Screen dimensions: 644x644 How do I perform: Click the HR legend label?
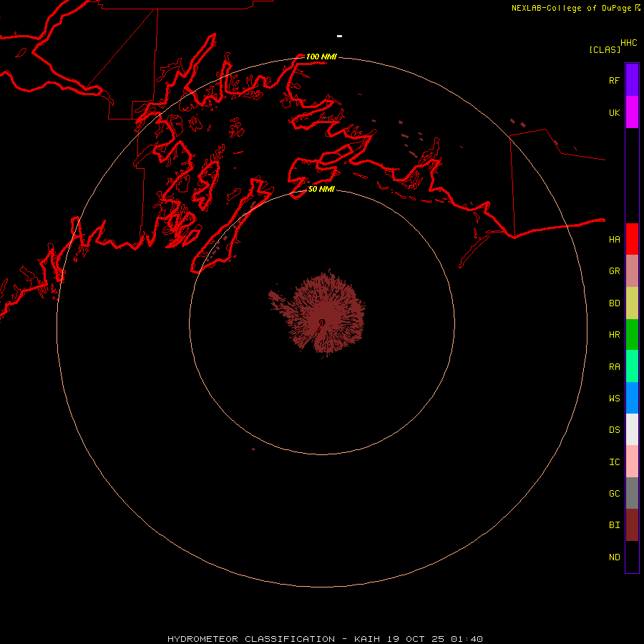click(614, 335)
